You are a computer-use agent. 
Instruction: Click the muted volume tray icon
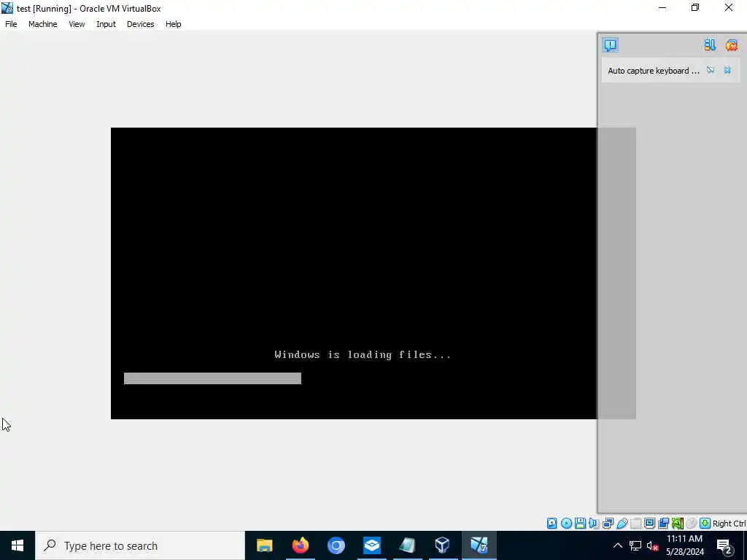point(652,545)
